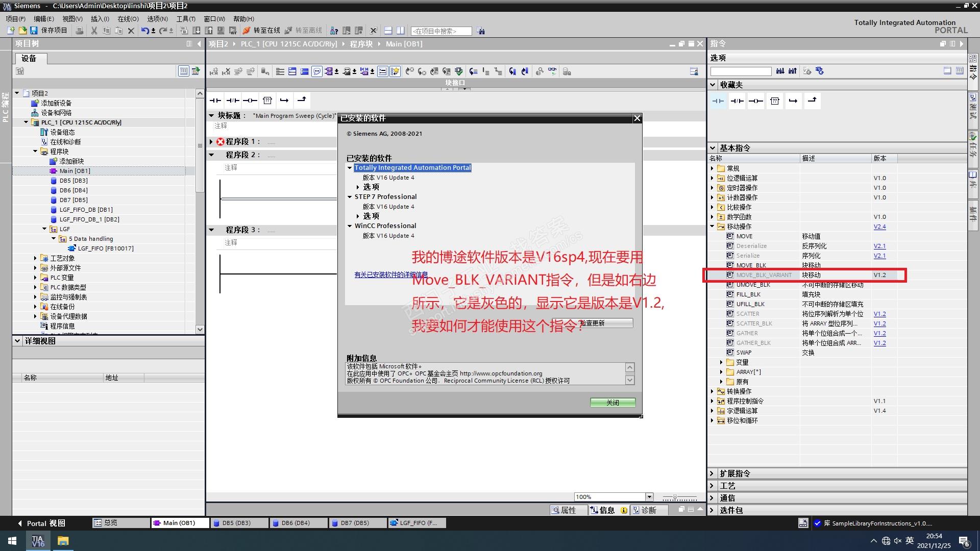Switch to the DB5 (DB3) editor tab

click(238, 523)
